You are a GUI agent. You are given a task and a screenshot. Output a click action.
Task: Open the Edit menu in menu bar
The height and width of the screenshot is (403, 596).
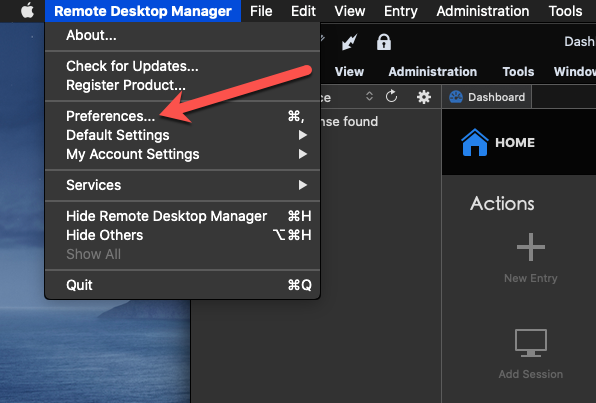point(303,11)
